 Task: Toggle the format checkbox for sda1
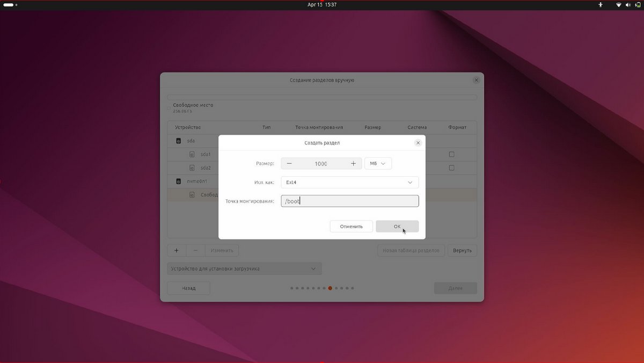[x=451, y=155]
